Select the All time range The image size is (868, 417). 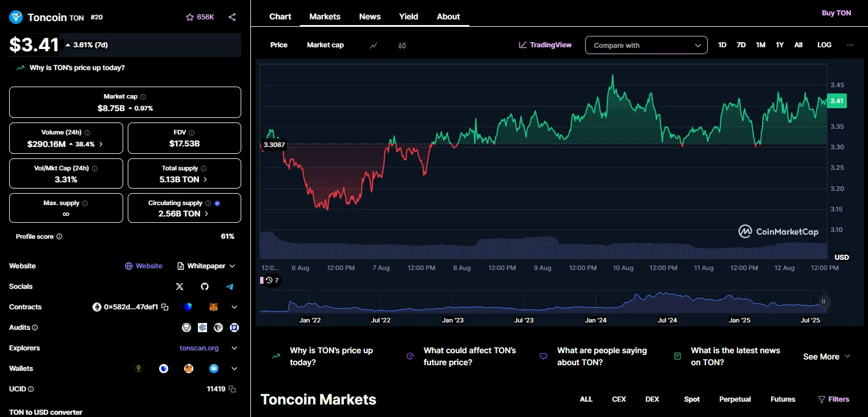coord(798,45)
